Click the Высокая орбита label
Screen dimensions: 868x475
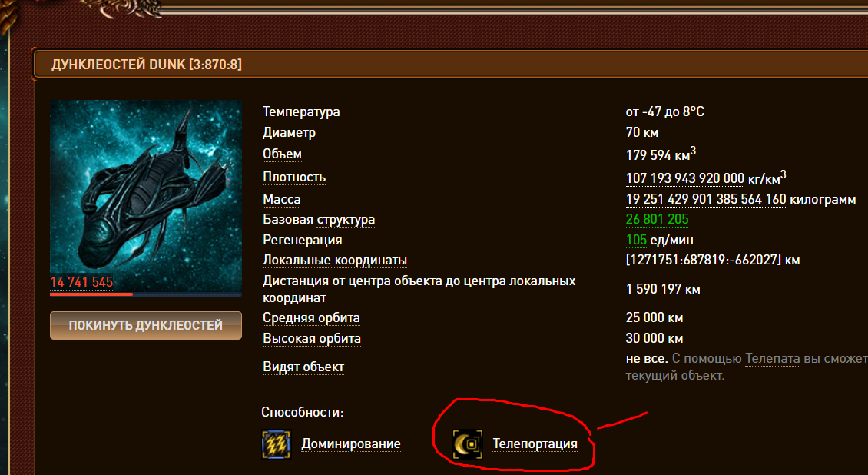click(312, 338)
